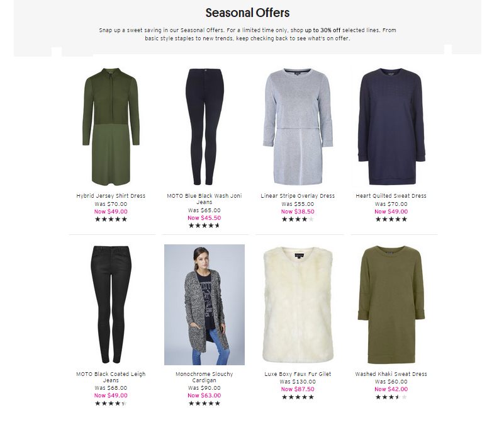The width and height of the screenshot is (504, 432).
Task: Select the Heart Quilted Sweat Dress title
Action: pos(391,196)
